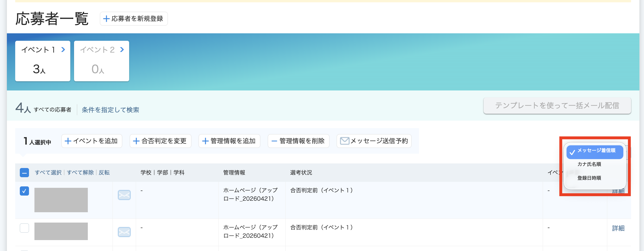The image size is (644, 251).
Task: Click イベントを追加 button
Action: [x=92, y=141]
